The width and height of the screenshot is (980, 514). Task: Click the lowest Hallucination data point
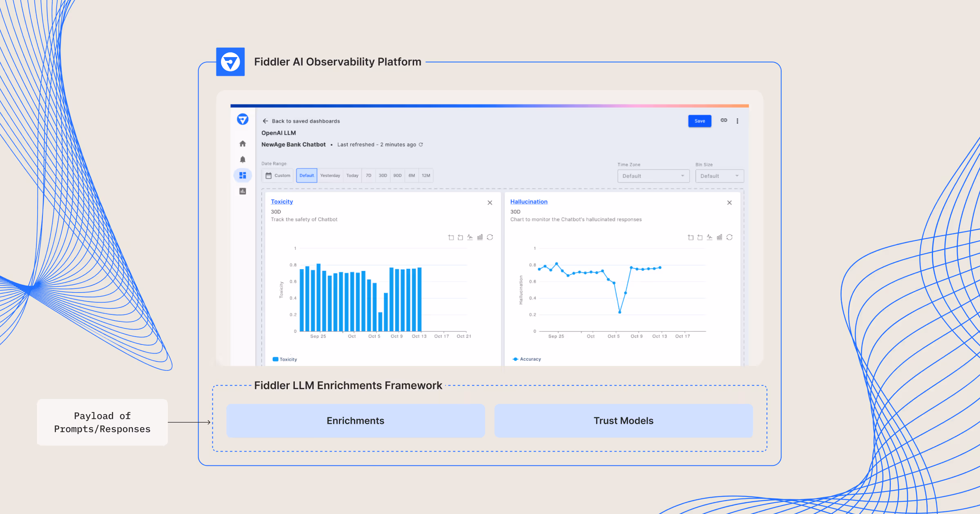(620, 312)
